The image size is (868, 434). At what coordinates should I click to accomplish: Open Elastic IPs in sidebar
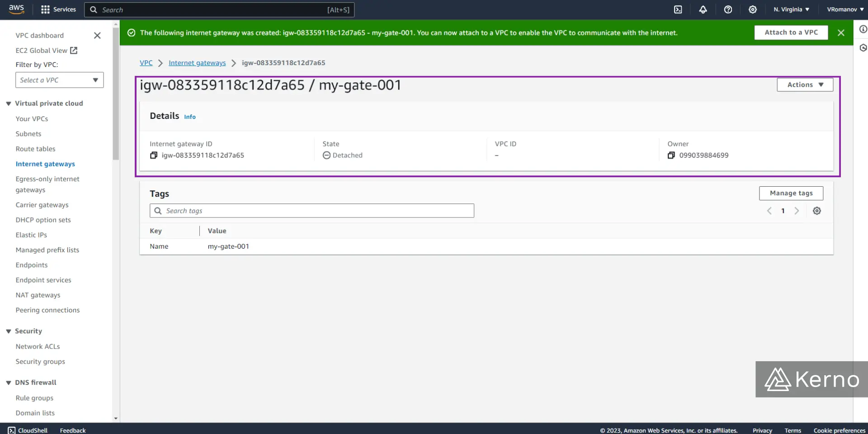31,235
